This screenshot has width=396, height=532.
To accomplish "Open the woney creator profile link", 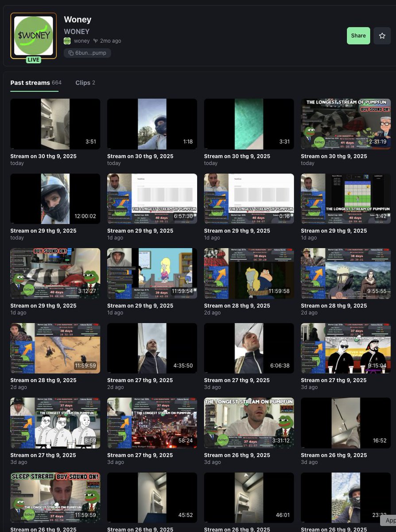I will [82, 41].
